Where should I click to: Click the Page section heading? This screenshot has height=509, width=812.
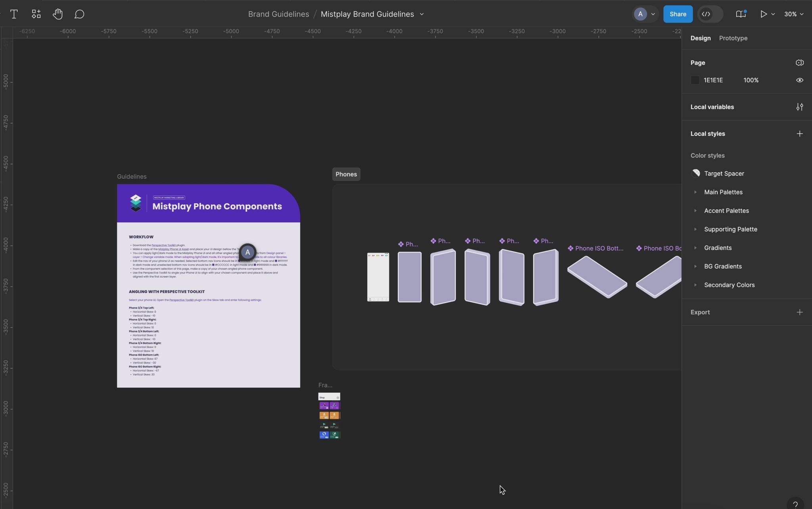point(697,63)
